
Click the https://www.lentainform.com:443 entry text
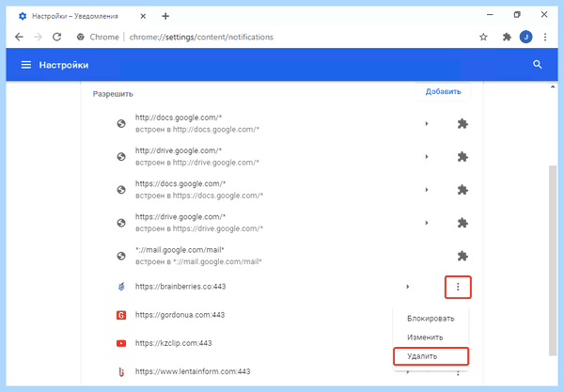point(193,371)
